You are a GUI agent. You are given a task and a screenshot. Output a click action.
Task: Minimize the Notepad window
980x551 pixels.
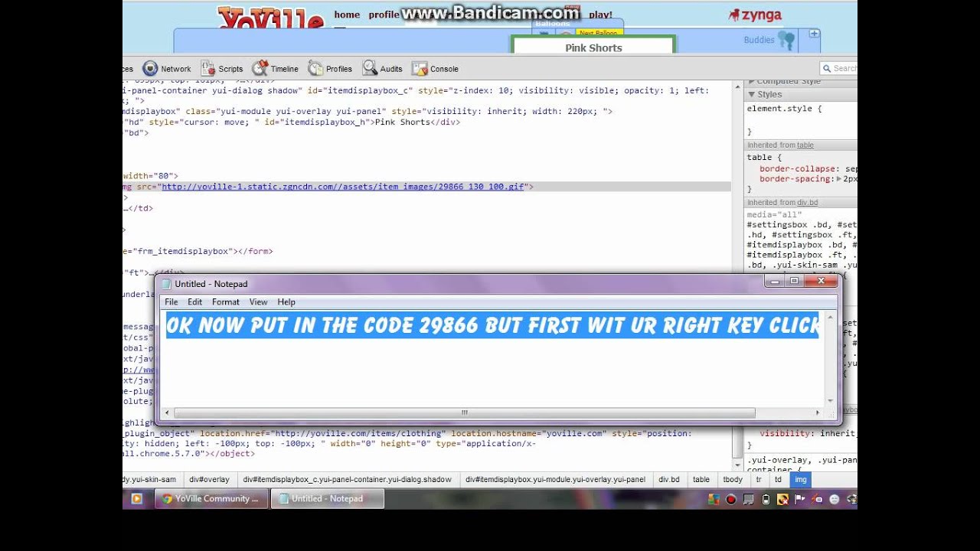pyautogui.click(x=775, y=282)
